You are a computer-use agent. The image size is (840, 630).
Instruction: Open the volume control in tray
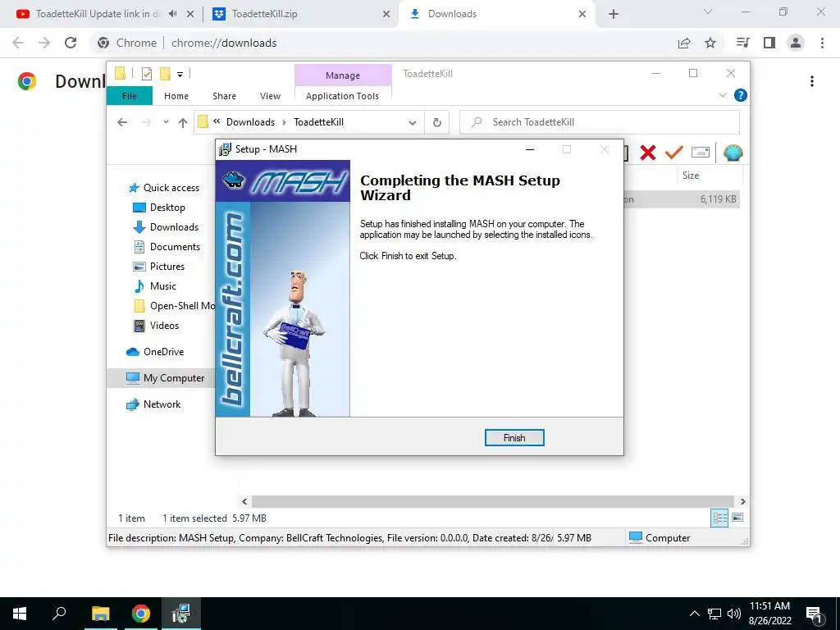(x=734, y=614)
